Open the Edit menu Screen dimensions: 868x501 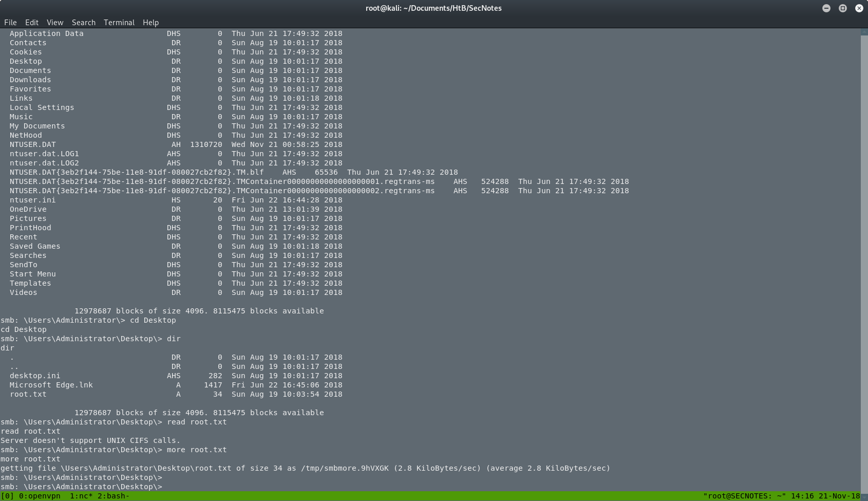pos(31,22)
